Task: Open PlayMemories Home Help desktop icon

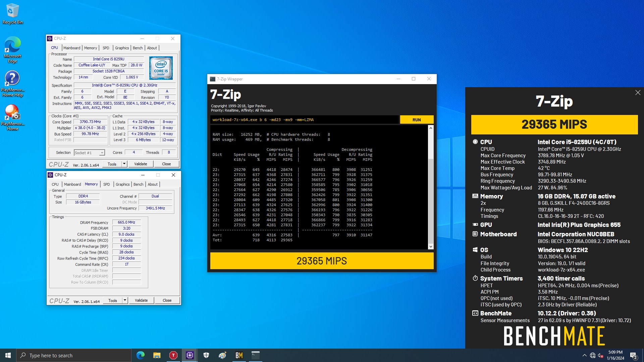Action: tap(12, 84)
